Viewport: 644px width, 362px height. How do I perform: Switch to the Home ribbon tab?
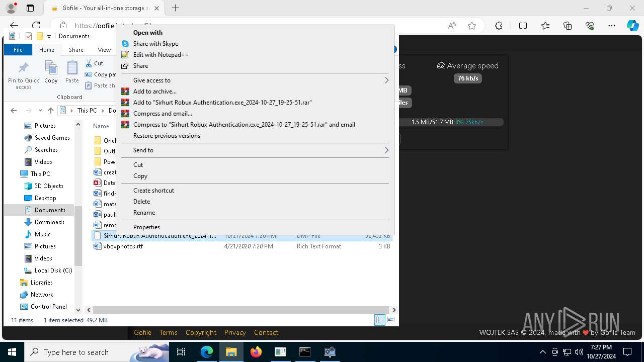47,50
